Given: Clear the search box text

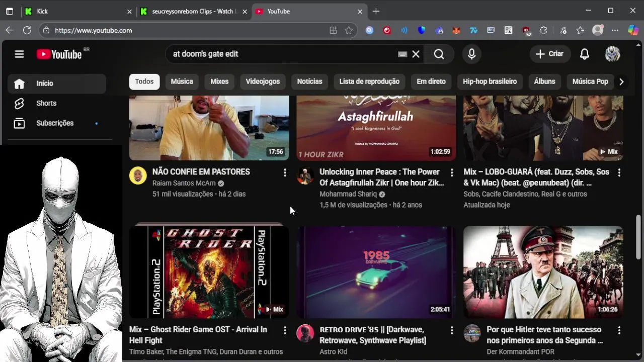Looking at the screenshot, I should tap(416, 54).
